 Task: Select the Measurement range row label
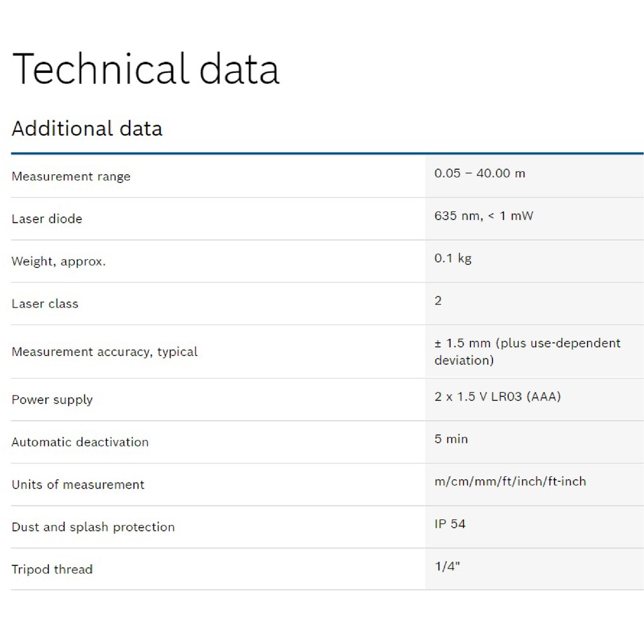click(71, 177)
